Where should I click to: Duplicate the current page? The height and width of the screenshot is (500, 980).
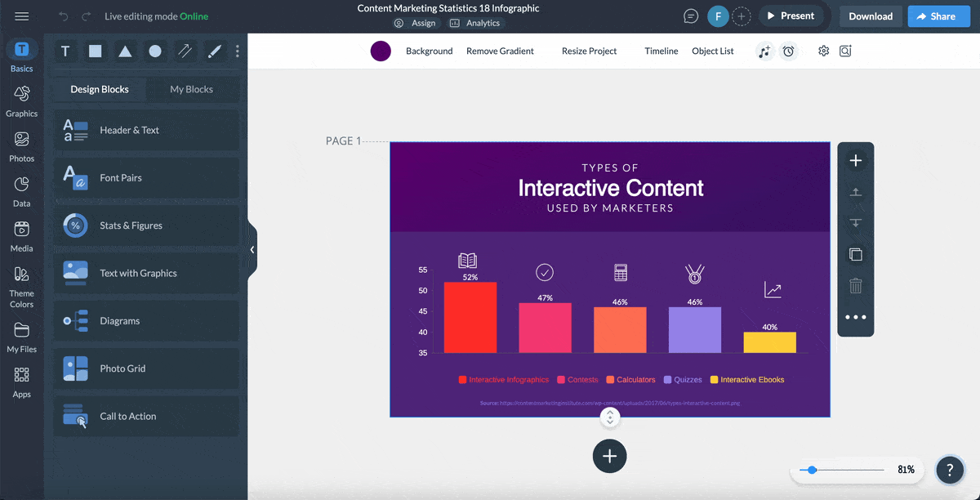(x=855, y=254)
